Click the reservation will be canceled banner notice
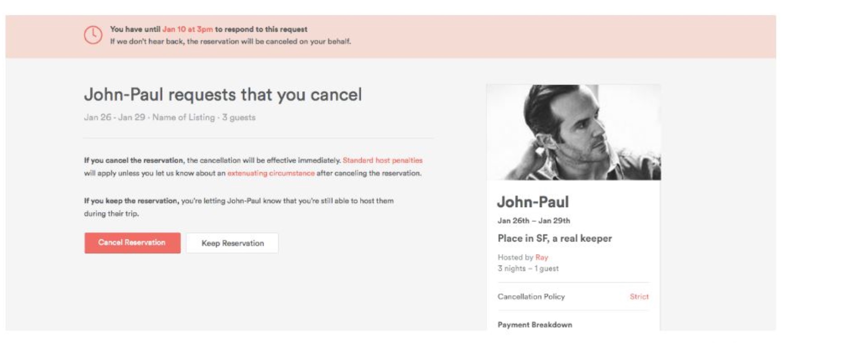 [x=230, y=42]
